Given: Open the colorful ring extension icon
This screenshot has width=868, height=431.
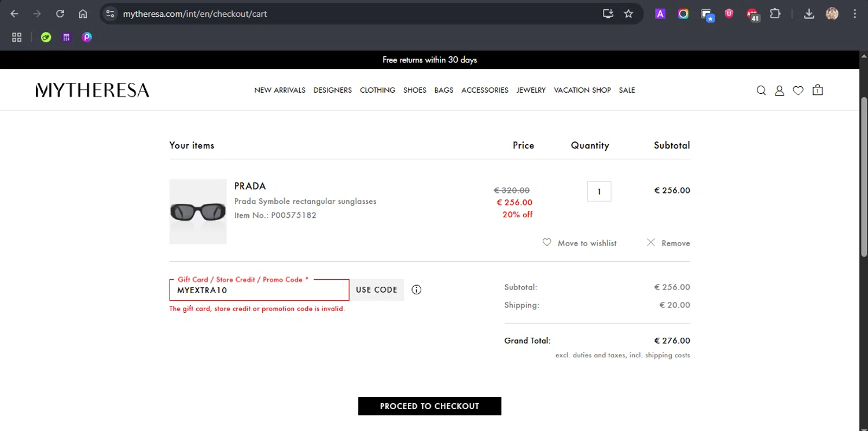Looking at the screenshot, I should tap(683, 14).
